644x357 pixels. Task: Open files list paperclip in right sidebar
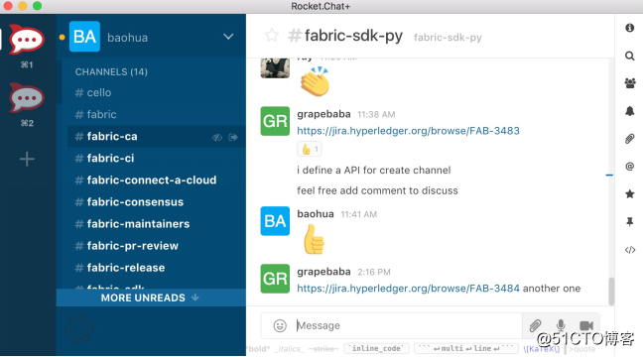(630, 139)
